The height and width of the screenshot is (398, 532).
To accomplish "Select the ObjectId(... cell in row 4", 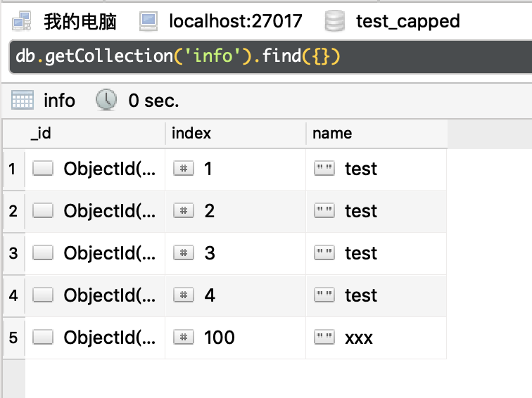I will pos(95,295).
